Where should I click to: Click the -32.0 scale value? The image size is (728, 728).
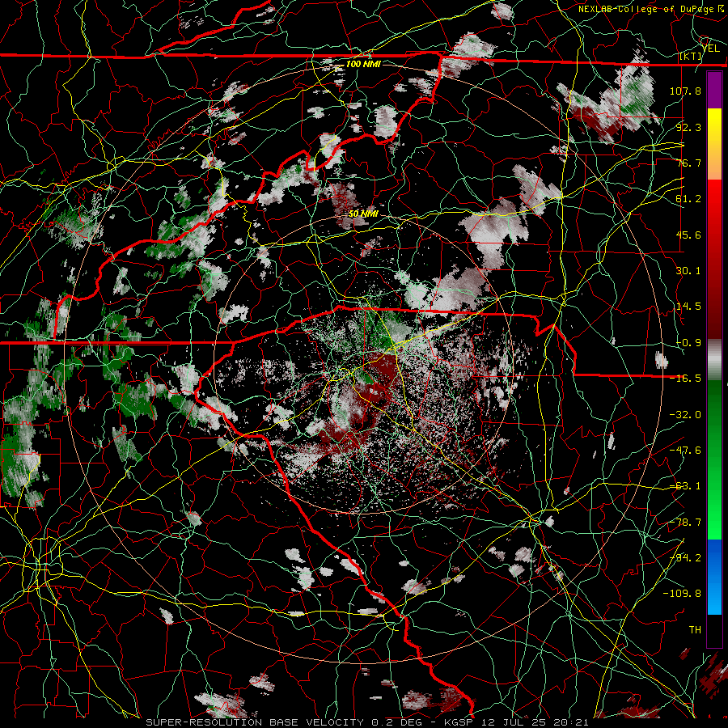point(685,414)
